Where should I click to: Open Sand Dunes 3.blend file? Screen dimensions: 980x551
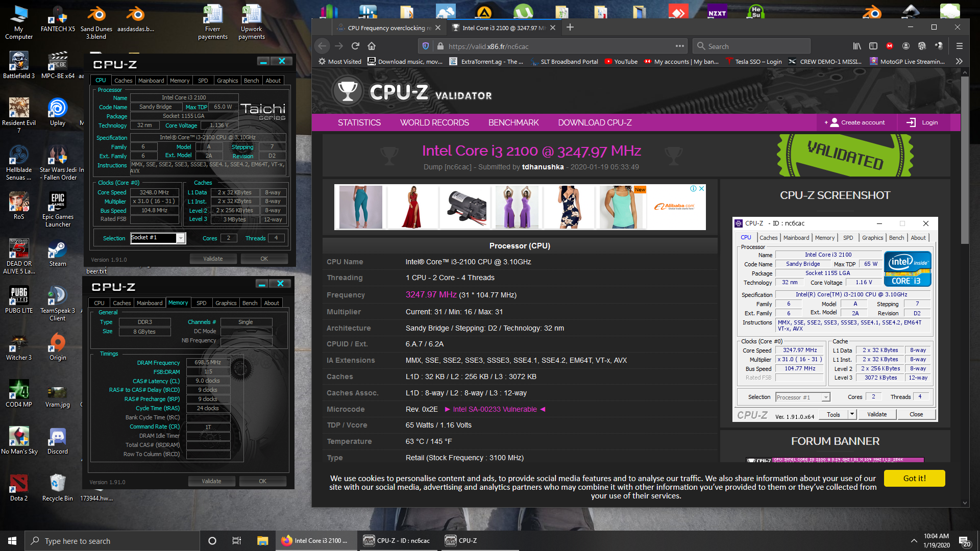96,22
